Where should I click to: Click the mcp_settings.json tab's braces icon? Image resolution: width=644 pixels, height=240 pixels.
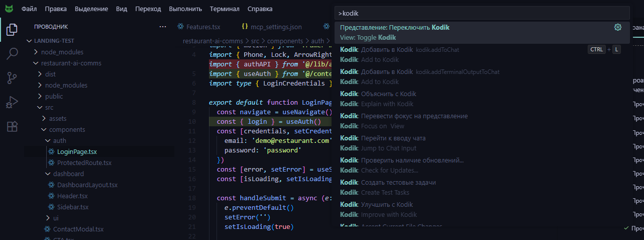click(x=245, y=27)
